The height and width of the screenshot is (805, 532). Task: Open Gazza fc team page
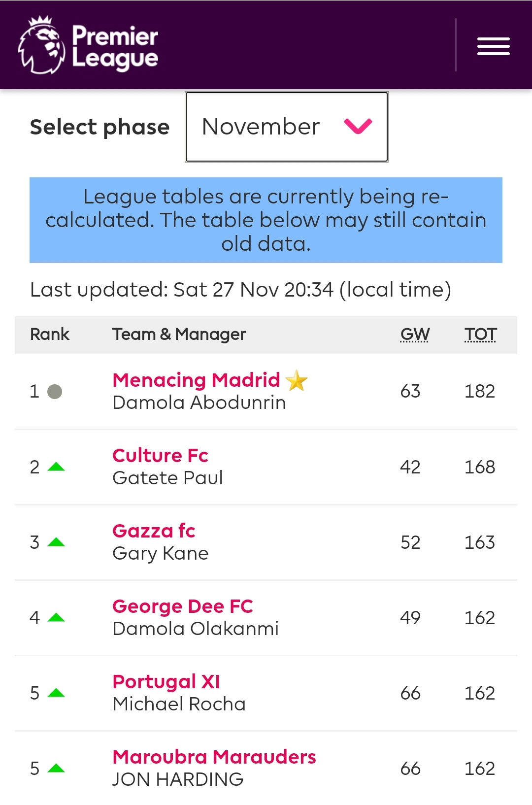[x=154, y=531]
